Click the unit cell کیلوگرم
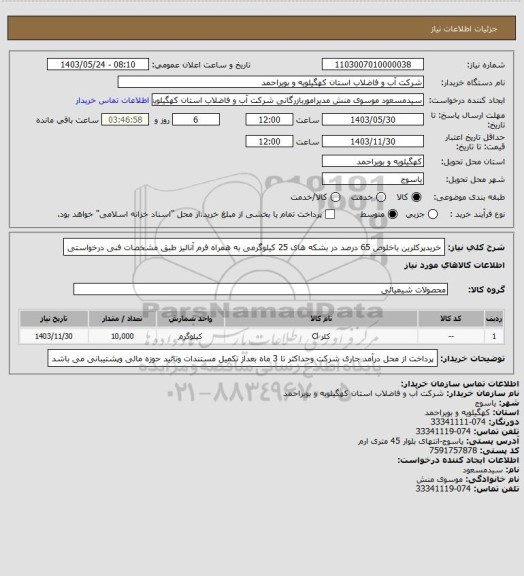Image resolution: width=524 pixels, height=576 pixels. click(190, 336)
